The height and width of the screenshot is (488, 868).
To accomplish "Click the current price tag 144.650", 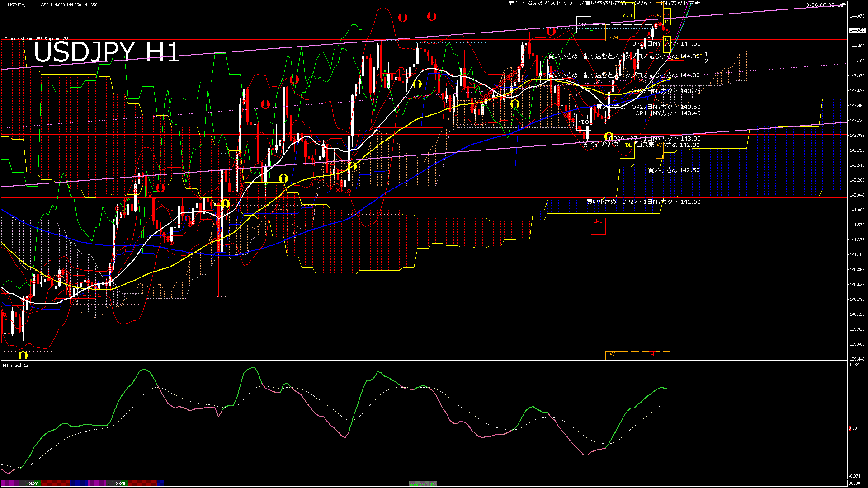I will click(x=857, y=30).
